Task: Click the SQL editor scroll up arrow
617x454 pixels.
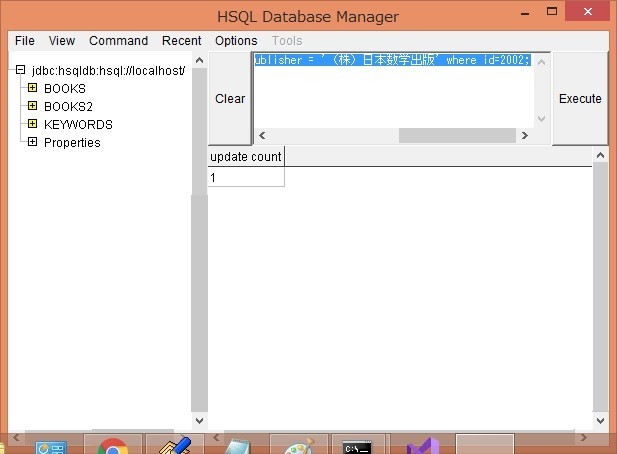Action: coord(541,62)
